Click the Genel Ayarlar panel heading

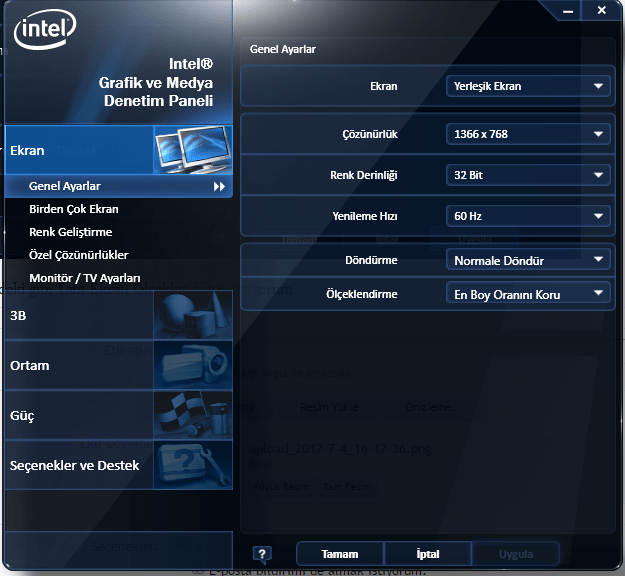click(x=283, y=49)
